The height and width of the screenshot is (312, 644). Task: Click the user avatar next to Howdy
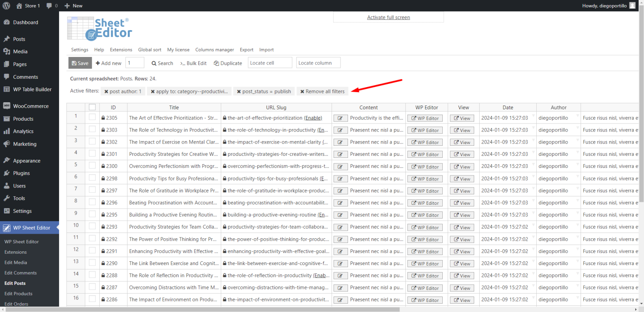coord(632,5)
